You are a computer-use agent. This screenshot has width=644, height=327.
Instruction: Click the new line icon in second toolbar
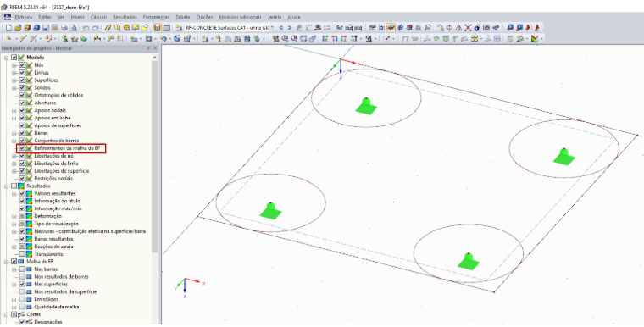click(x=24, y=39)
